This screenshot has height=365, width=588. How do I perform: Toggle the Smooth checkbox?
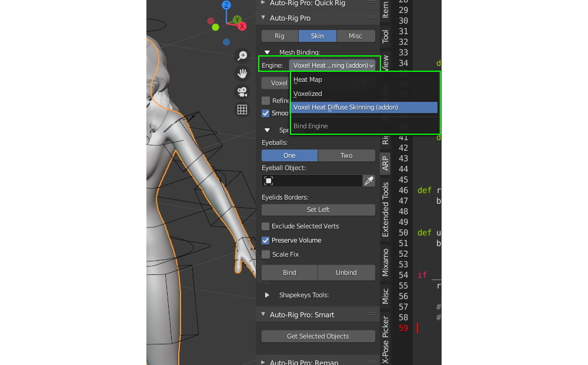pos(266,113)
